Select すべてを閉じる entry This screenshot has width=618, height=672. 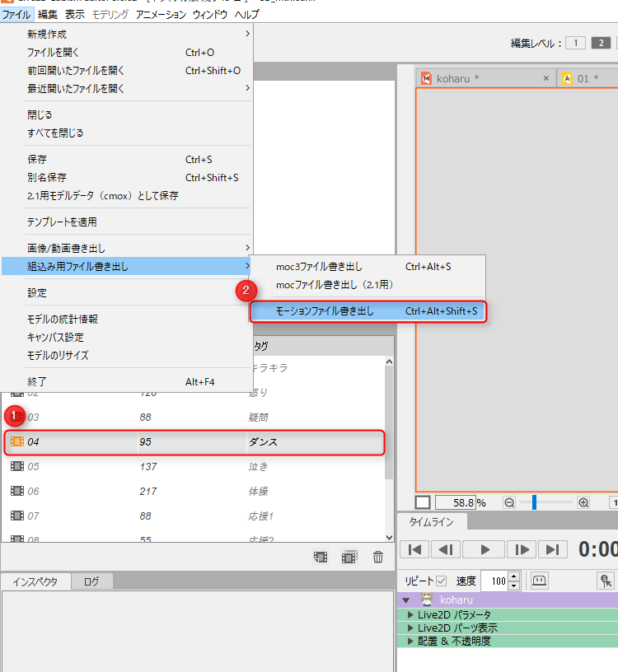127,133
